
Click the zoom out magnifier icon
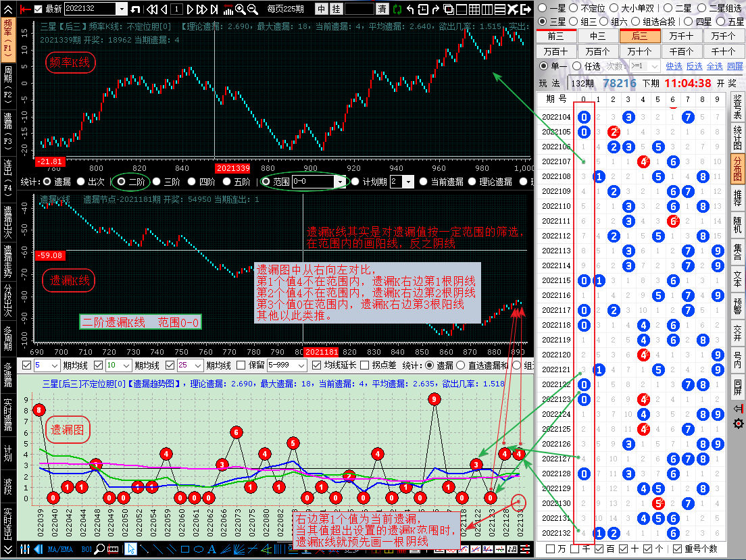(253, 9)
